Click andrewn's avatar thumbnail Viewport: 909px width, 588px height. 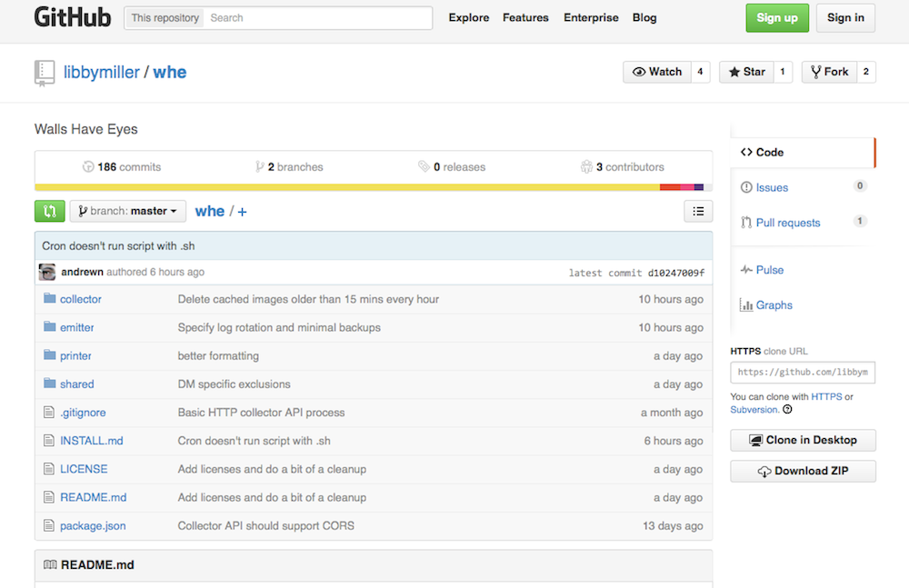tap(47, 272)
